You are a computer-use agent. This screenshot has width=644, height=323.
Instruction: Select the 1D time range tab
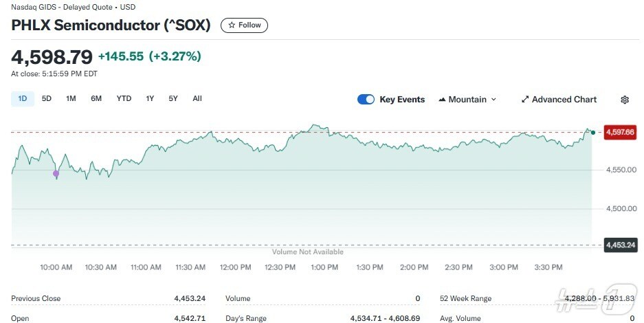[x=23, y=98]
